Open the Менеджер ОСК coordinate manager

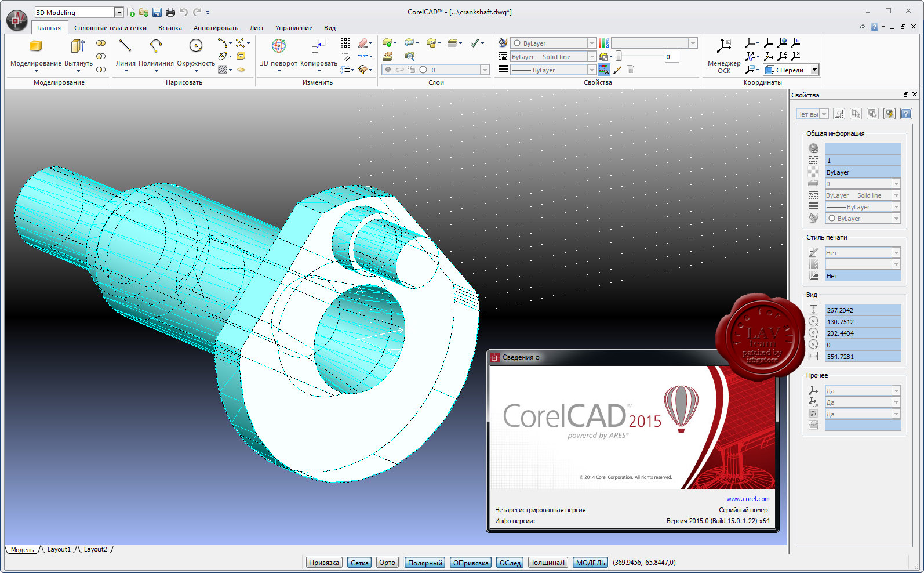point(724,56)
